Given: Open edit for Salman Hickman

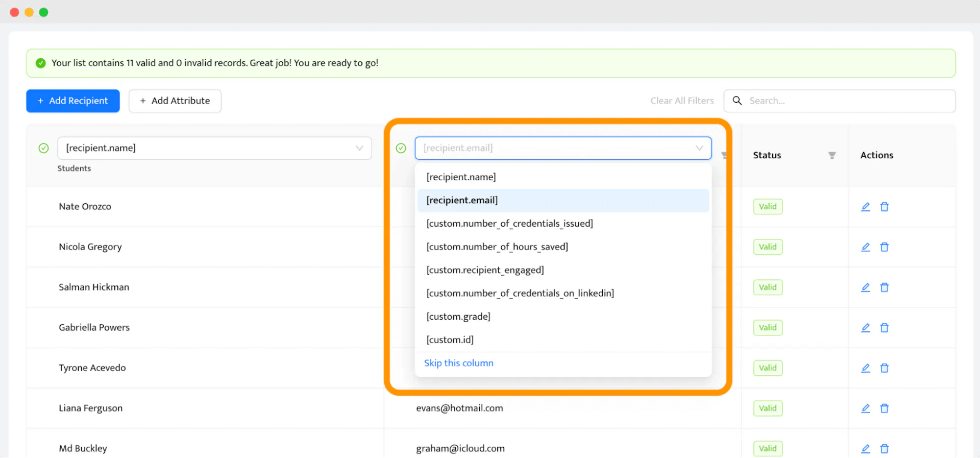Looking at the screenshot, I should point(866,287).
